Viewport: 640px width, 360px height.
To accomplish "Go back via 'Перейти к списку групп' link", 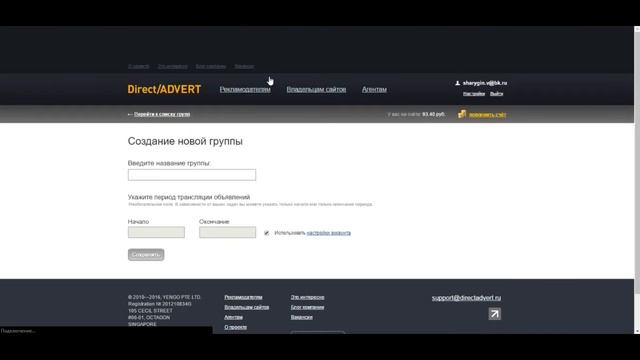I will 162,114.
